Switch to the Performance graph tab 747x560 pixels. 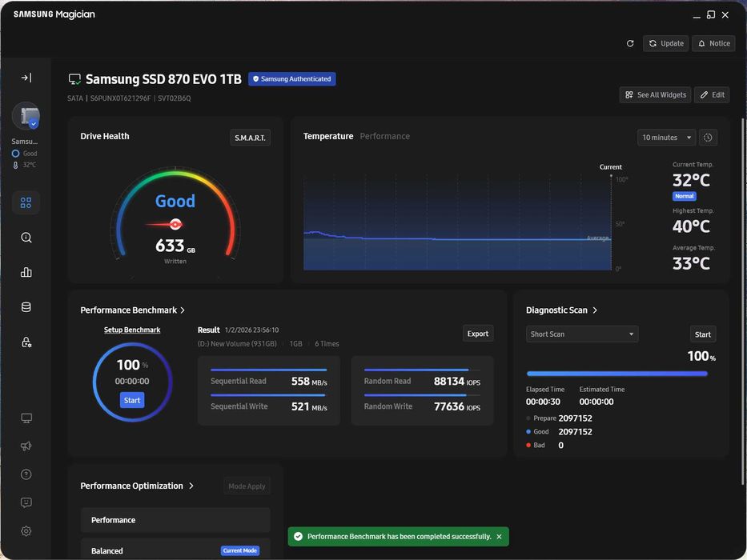(x=384, y=136)
